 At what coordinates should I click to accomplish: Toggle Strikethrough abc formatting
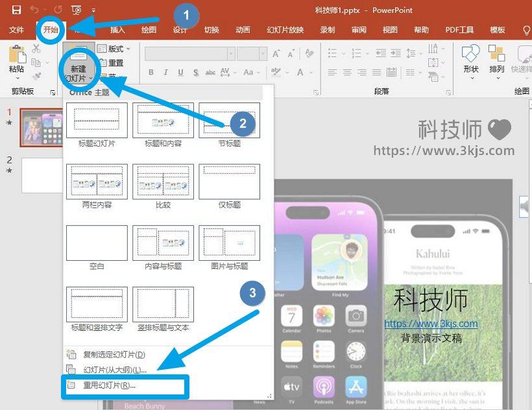tap(210, 72)
